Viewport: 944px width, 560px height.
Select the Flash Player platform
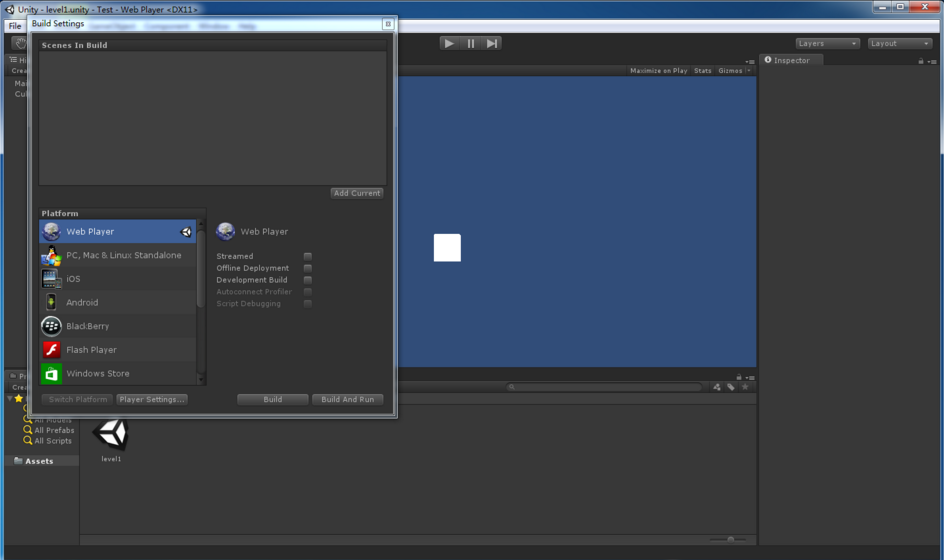coord(117,350)
